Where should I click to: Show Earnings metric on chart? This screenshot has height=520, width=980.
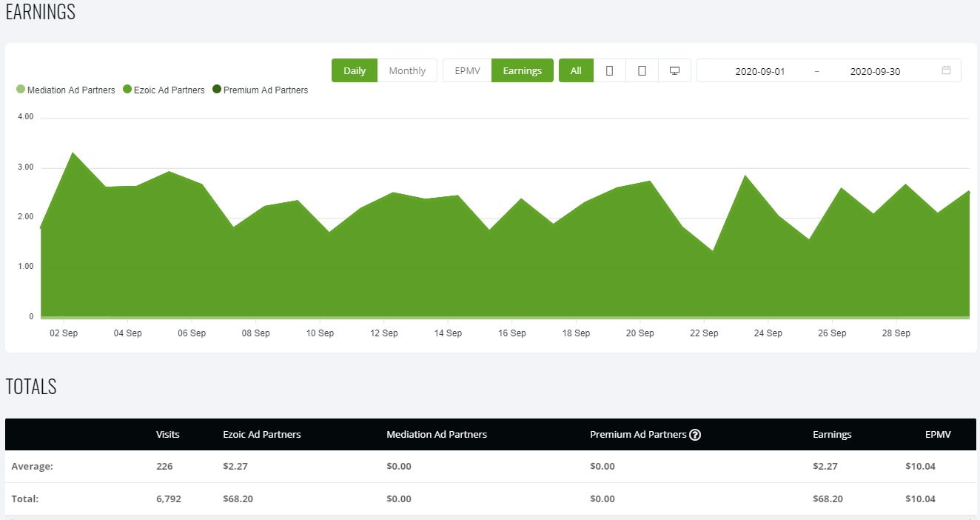[523, 70]
